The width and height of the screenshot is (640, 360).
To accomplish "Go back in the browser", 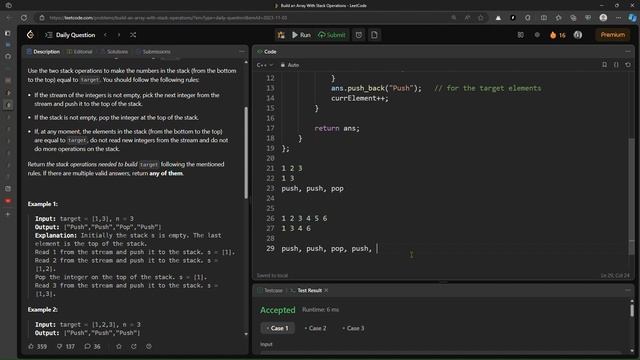I will (x=8, y=18).
